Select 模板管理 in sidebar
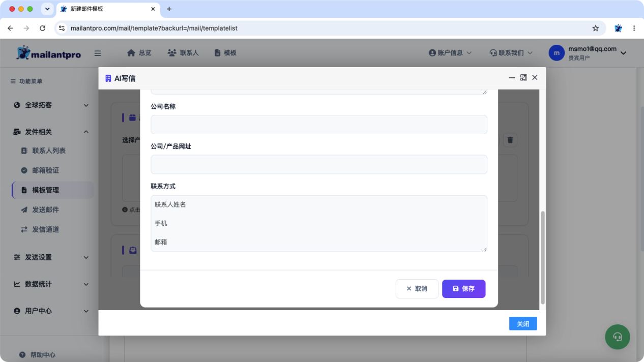Screen dimensions: 644x362 tap(53, 190)
